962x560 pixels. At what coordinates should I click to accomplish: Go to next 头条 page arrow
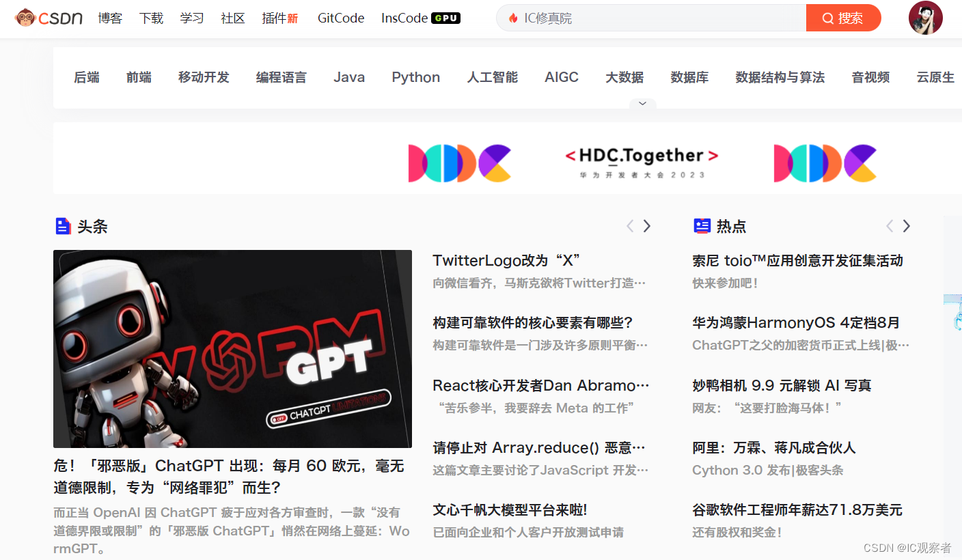(x=647, y=226)
